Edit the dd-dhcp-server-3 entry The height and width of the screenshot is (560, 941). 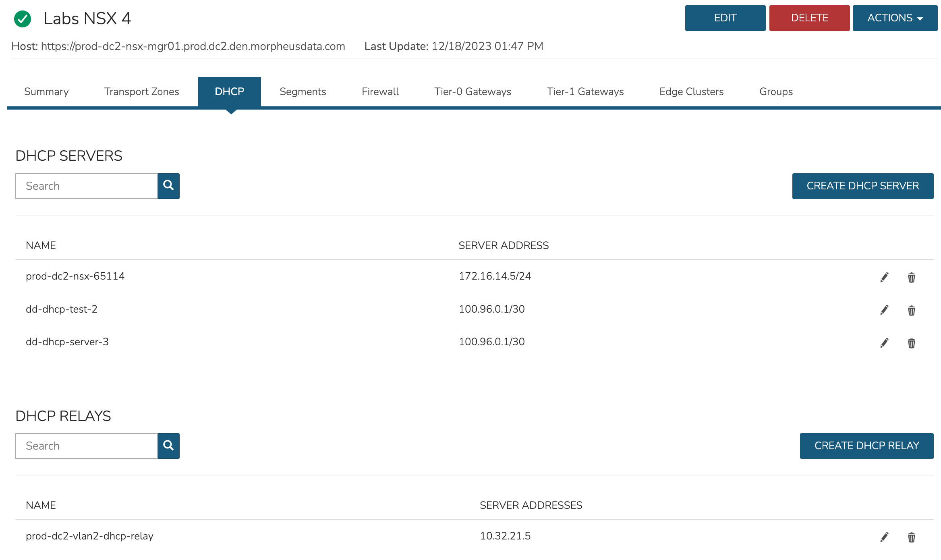pyautogui.click(x=884, y=343)
